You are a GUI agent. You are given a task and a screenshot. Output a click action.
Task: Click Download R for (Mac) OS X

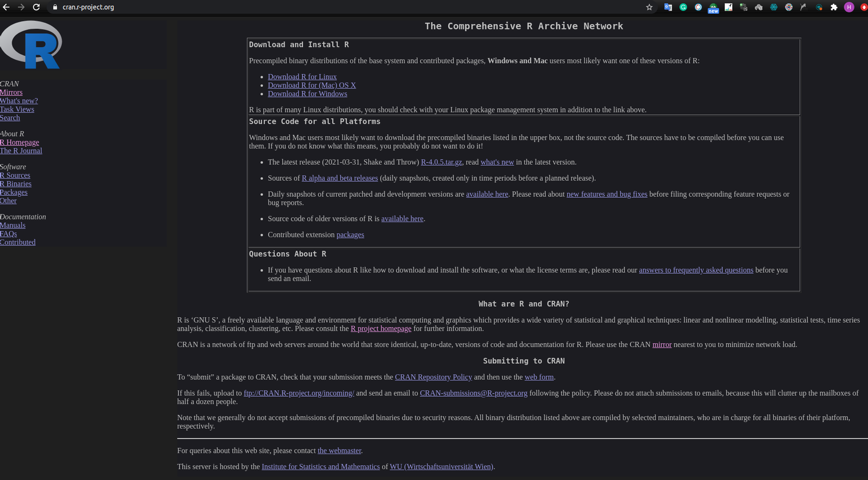[x=312, y=85]
